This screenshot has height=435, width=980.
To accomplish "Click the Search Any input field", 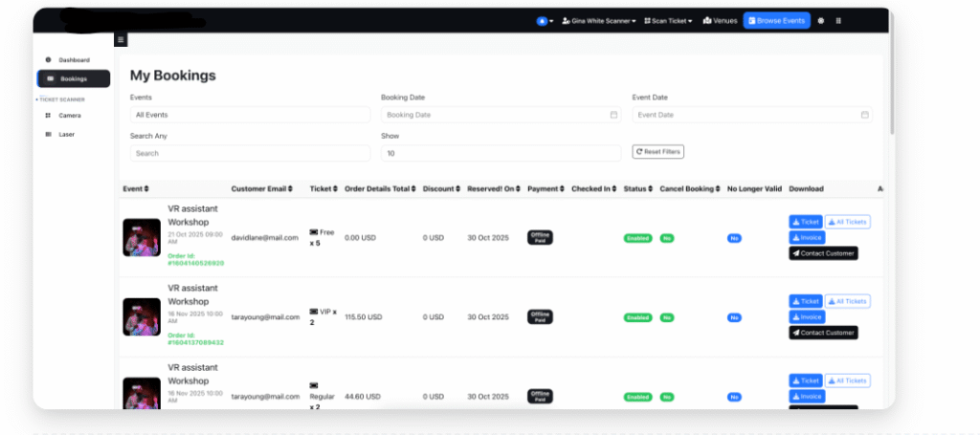I will [250, 153].
